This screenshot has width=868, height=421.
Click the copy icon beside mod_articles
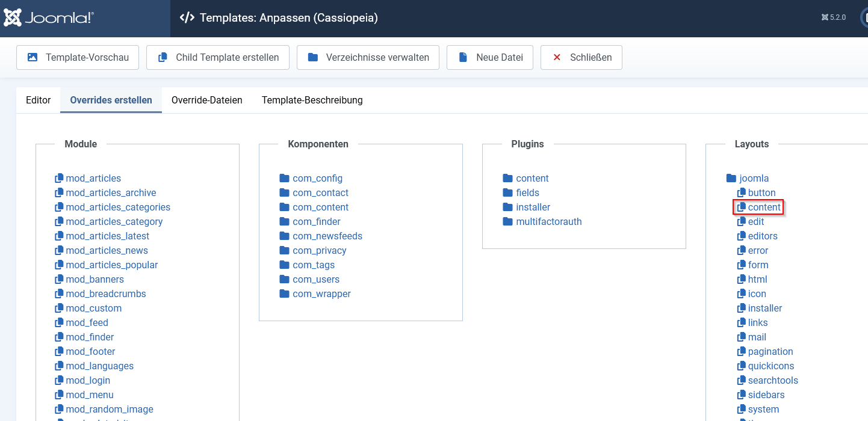(59, 178)
